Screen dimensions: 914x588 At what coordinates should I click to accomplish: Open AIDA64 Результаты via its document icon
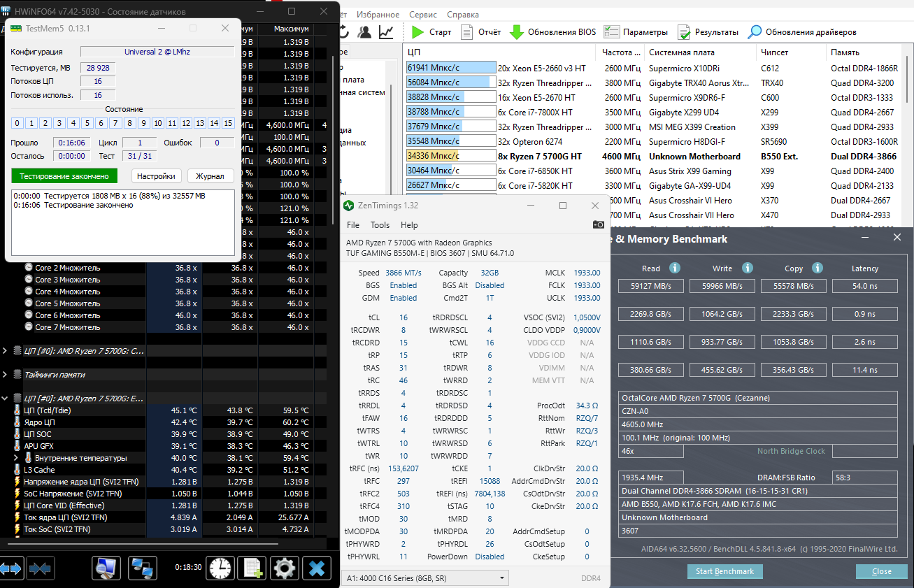(683, 32)
